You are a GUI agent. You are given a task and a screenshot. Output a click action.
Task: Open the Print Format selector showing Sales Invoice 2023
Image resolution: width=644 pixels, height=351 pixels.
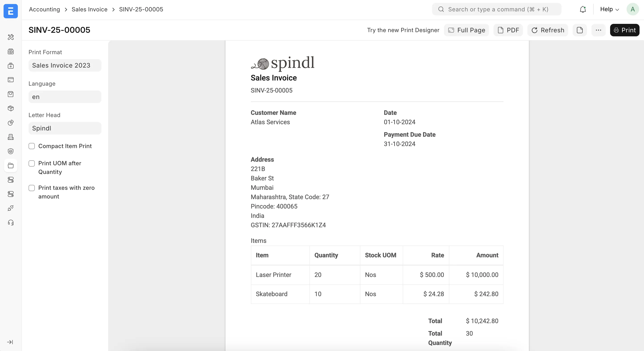65,65
